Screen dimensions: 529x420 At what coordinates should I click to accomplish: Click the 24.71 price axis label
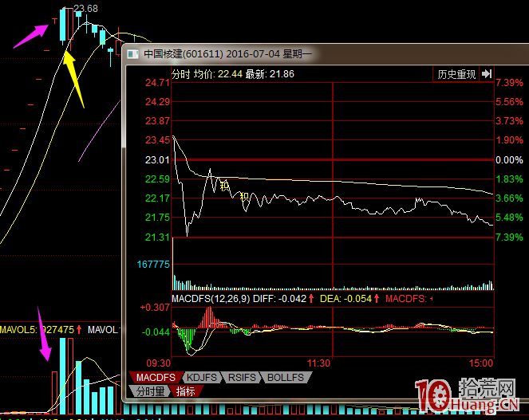point(157,83)
